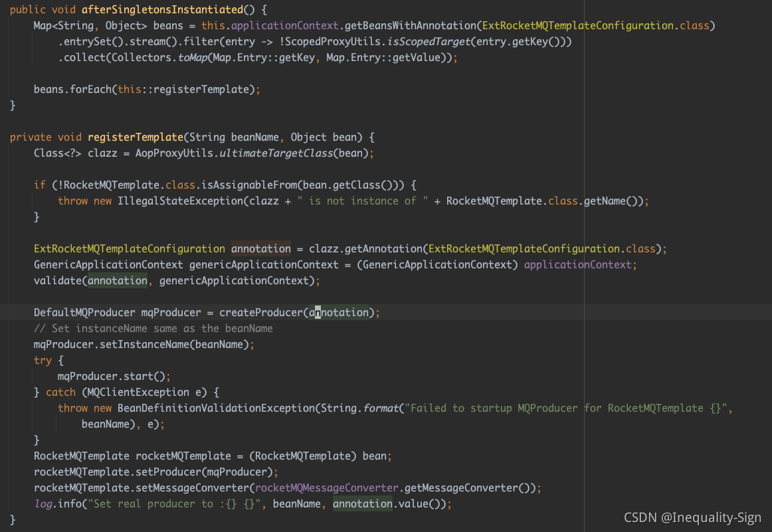Click the comment 'Set instanceName same as the beanName'
This screenshot has height=532, width=772.
[153, 328]
